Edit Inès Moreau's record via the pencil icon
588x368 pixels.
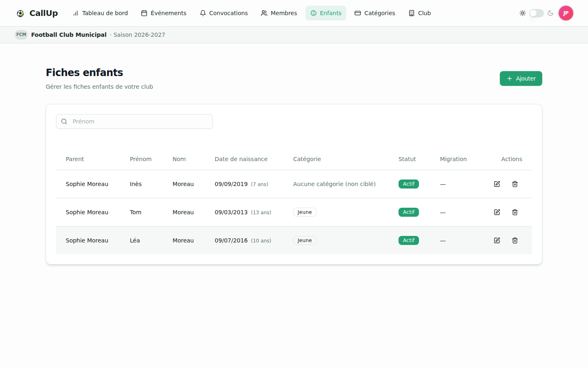coord(497,184)
